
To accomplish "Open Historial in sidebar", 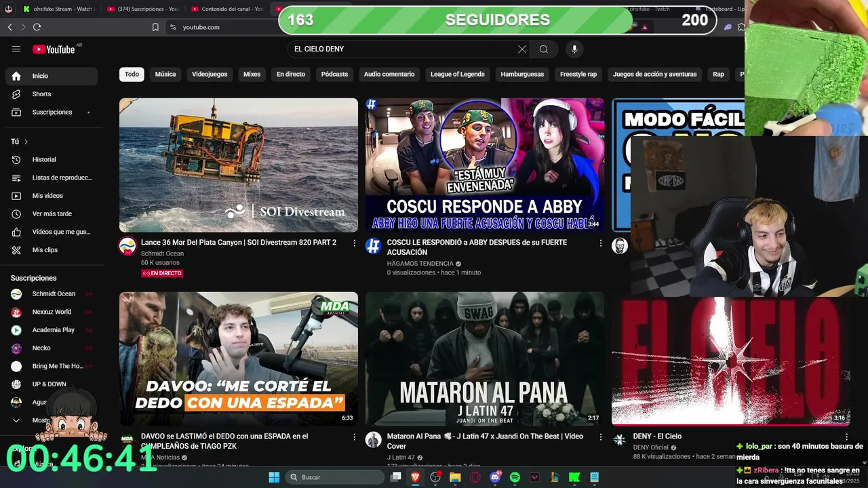I will tap(52, 159).
